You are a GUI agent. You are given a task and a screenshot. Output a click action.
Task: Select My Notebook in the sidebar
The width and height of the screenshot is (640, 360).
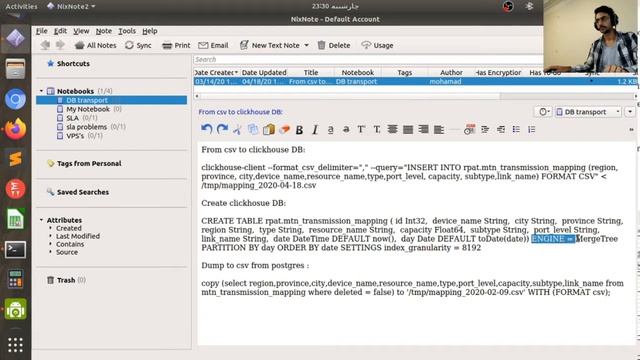click(88, 109)
